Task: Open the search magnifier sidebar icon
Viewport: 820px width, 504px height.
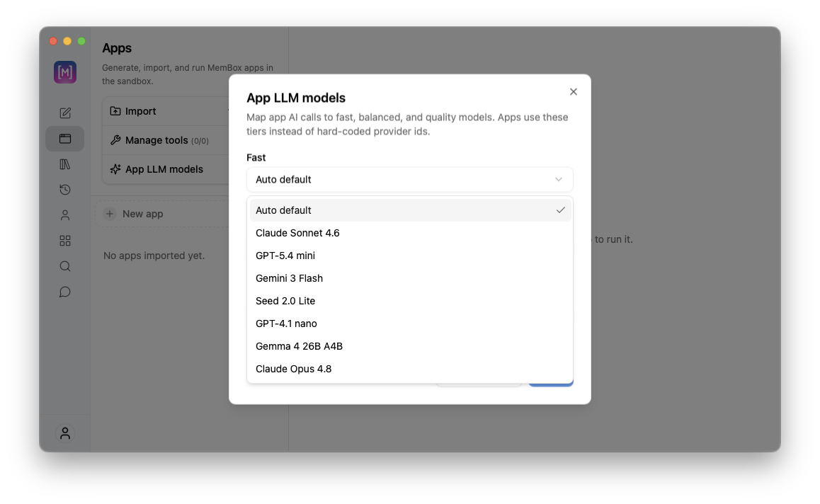Action: point(65,266)
